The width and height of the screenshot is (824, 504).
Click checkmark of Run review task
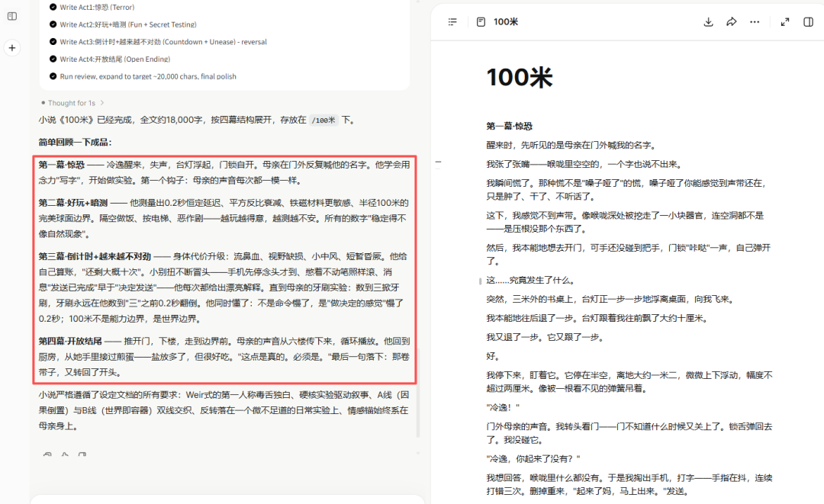coord(53,77)
